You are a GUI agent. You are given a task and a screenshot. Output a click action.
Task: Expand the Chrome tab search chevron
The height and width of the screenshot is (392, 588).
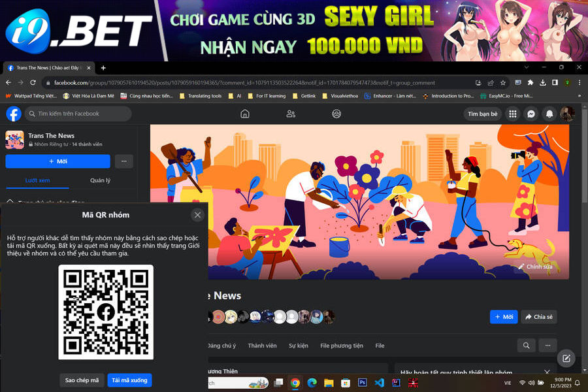527,67
